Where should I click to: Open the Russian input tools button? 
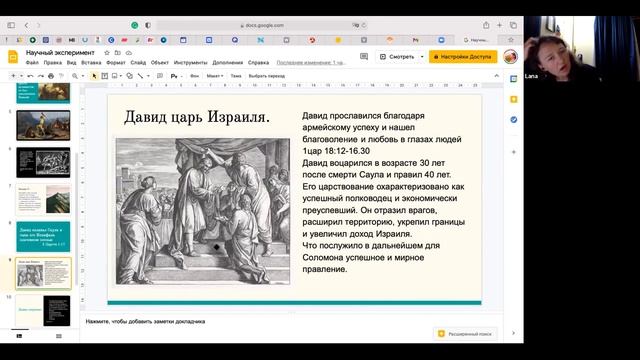174,76
